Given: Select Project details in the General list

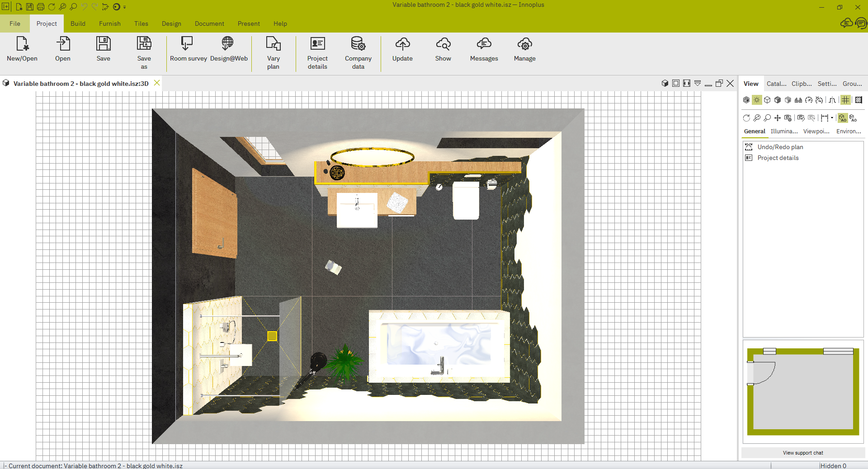Looking at the screenshot, I should click(x=778, y=158).
